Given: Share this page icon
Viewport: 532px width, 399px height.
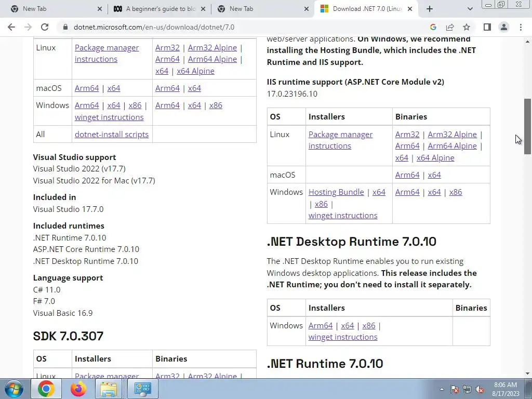Looking at the screenshot, I should coord(450,27).
